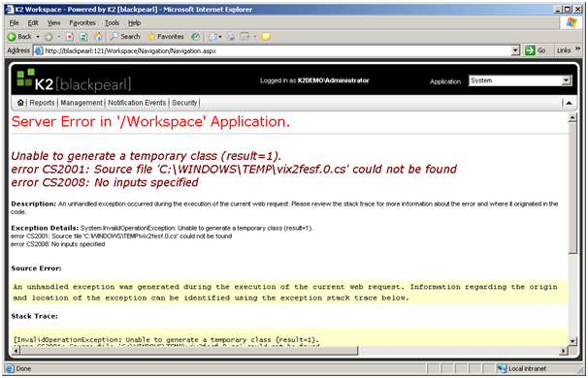Open the Edit menu
The height and width of the screenshot is (378, 588).
[33, 23]
